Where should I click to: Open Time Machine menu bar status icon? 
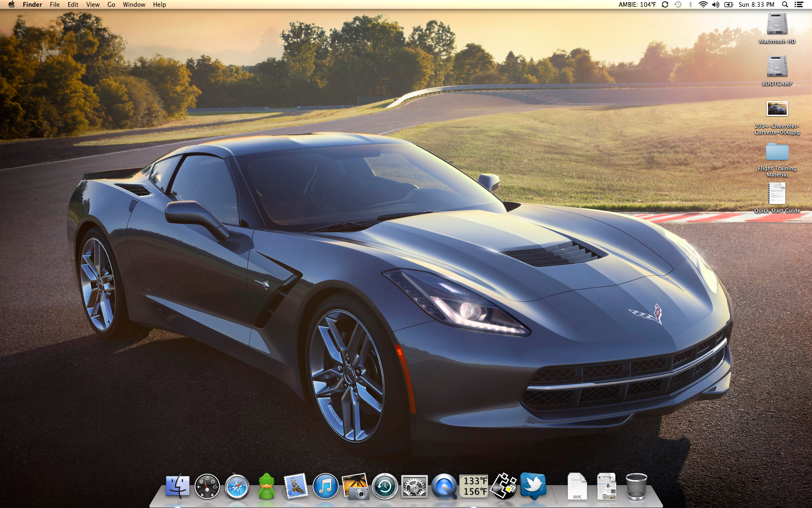coord(678,5)
